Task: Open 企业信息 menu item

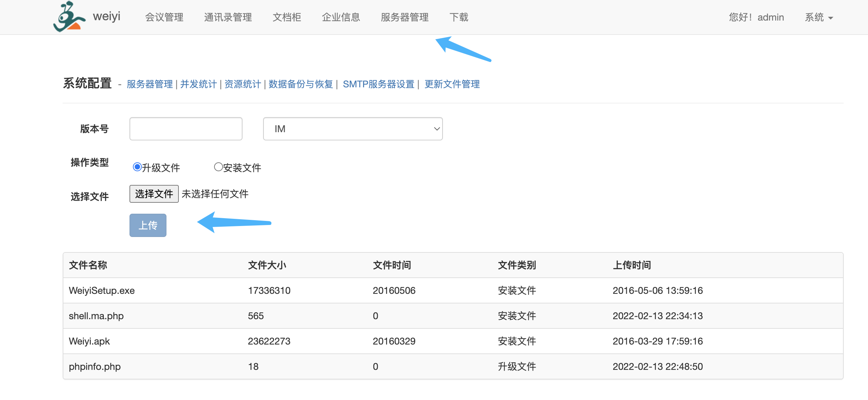Action: [x=341, y=17]
